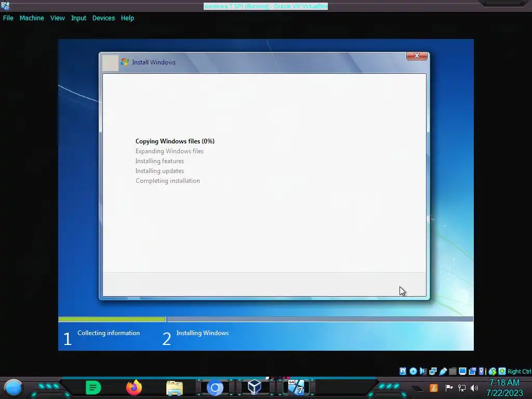532x399 pixels.
Task: Click the network adapter status icon
Action: coord(433,371)
